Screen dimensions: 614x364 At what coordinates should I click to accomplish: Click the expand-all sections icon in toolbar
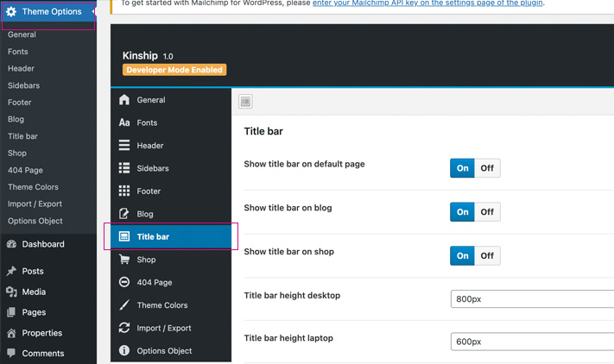coord(245,102)
